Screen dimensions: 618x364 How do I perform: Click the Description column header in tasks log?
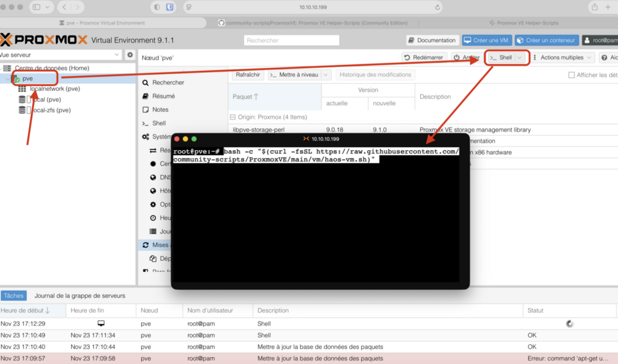click(388, 310)
